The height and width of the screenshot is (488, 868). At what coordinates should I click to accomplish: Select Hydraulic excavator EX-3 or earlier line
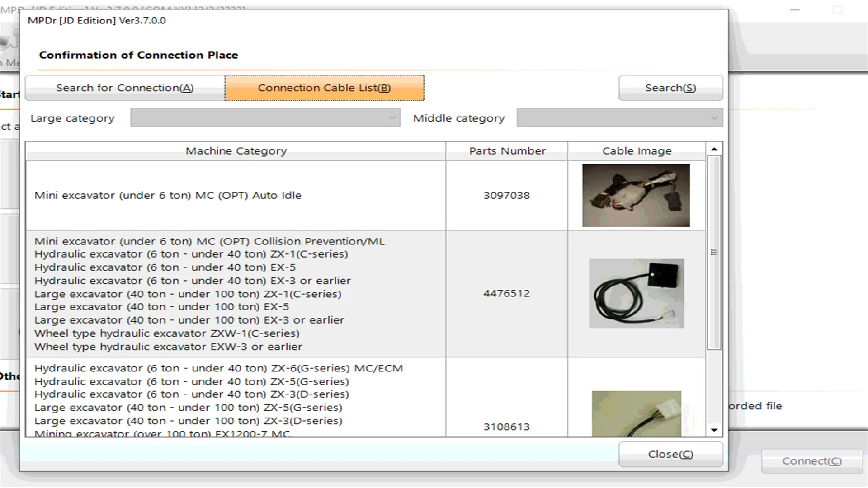(193, 281)
